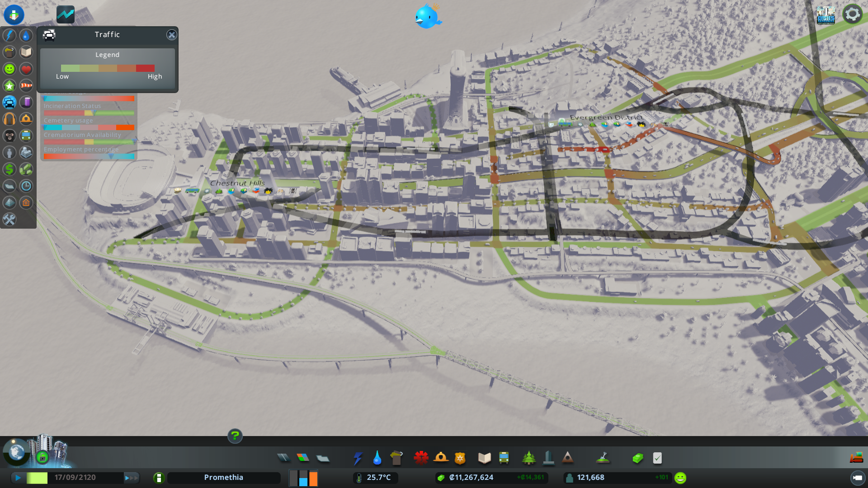
Task: Toggle the Traffic info view icon
Action: click(9, 102)
